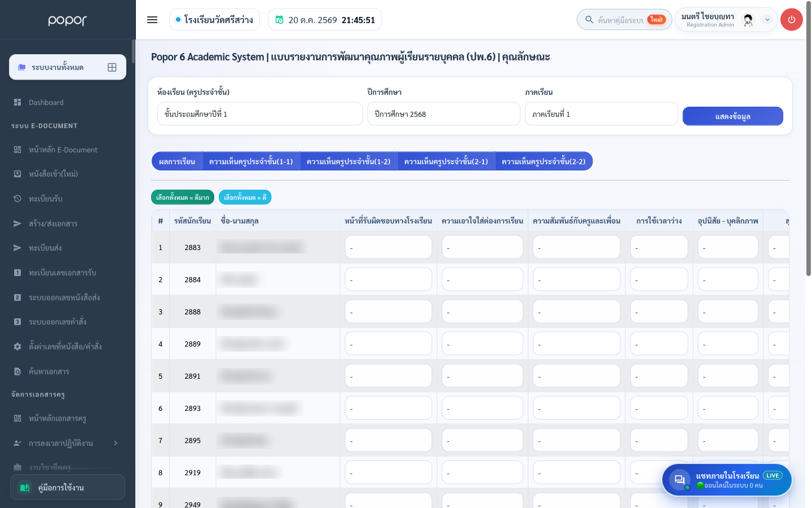Click the สร้าง/ส่งเอกสาร send icon
This screenshot has width=812, height=508.
pos(17,224)
